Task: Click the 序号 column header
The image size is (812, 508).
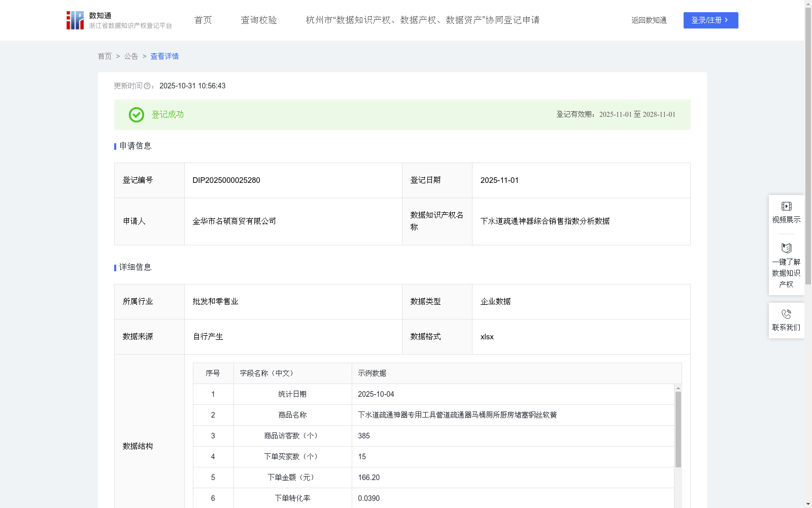Action: coord(213,373)
